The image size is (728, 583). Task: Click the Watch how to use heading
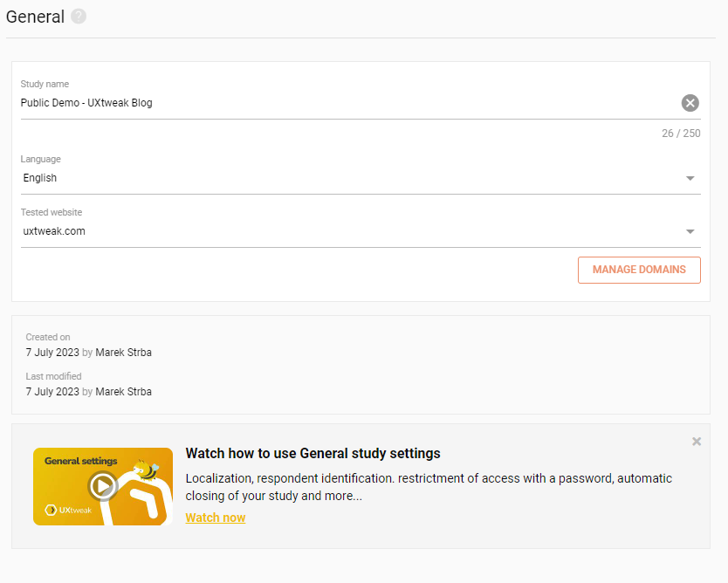(312, 454)
